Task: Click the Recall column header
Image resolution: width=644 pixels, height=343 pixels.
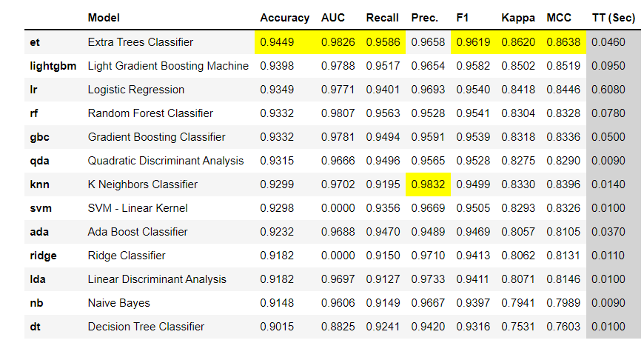Action: pos(383,18)
